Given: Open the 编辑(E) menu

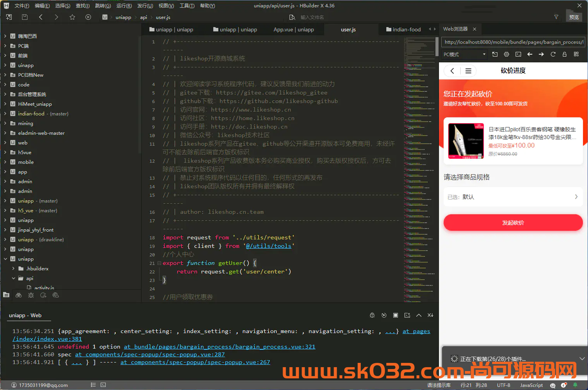Looking at the screenshot, I should pos(42,5).
